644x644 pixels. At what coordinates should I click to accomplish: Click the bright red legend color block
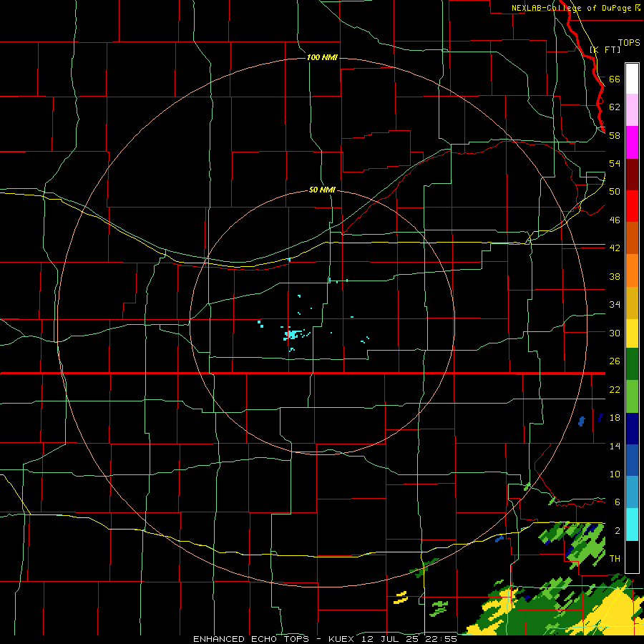point(632,206)
